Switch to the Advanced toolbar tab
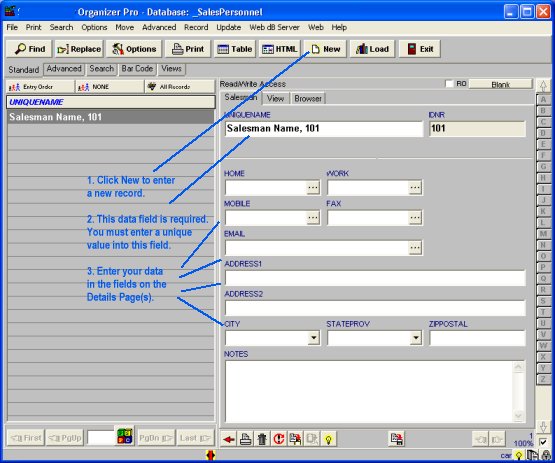 click(x=64, y=69)
